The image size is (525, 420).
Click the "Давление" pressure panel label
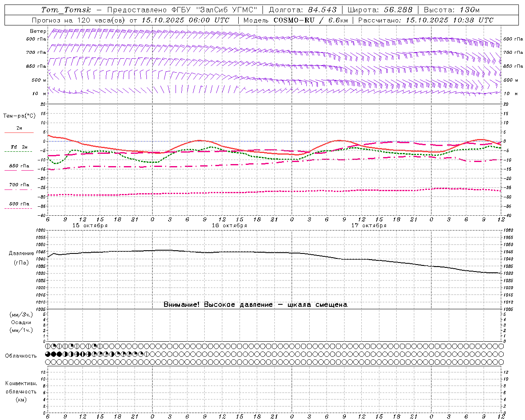(21, 253)
